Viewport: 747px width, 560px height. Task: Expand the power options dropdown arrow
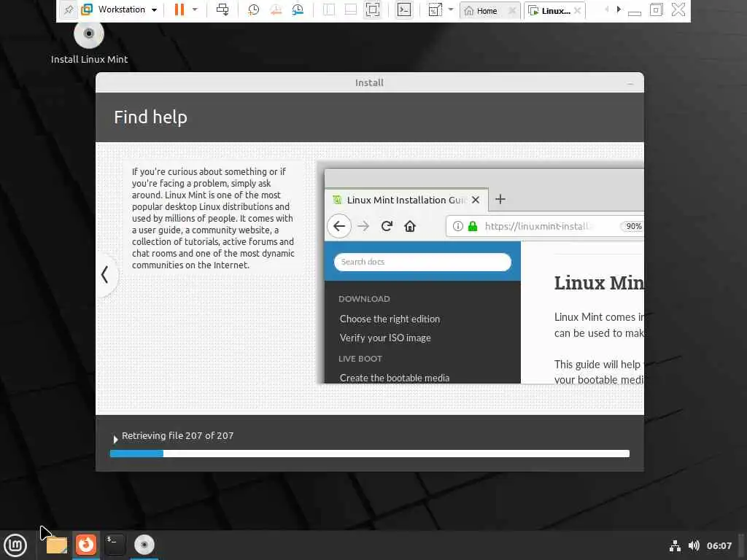coord(195,9)
